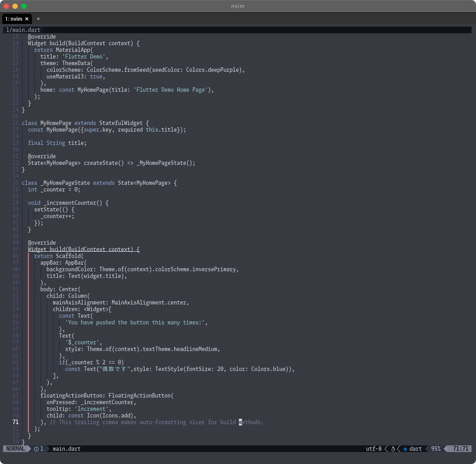Image resolution: width=476 pixels, height=464 pixels.
Task: Click line number 45 in the gutter
Action: coord(16,249)
